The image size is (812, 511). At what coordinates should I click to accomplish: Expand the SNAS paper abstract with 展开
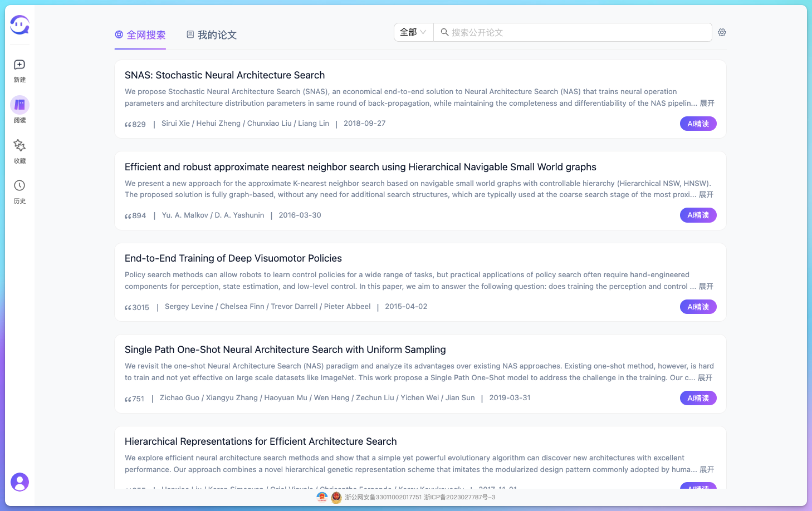tap(707, 104)
